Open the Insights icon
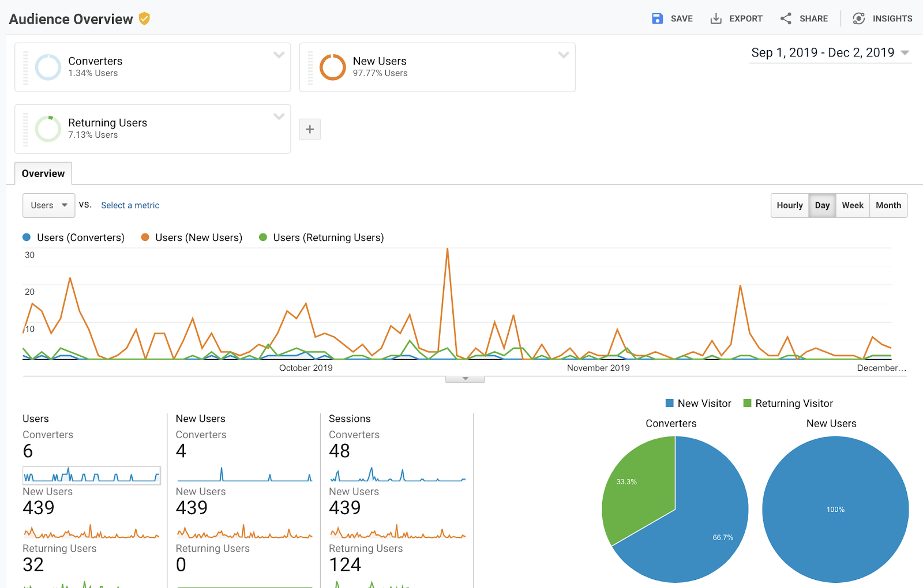923x588 pixels. pos(858,18)
